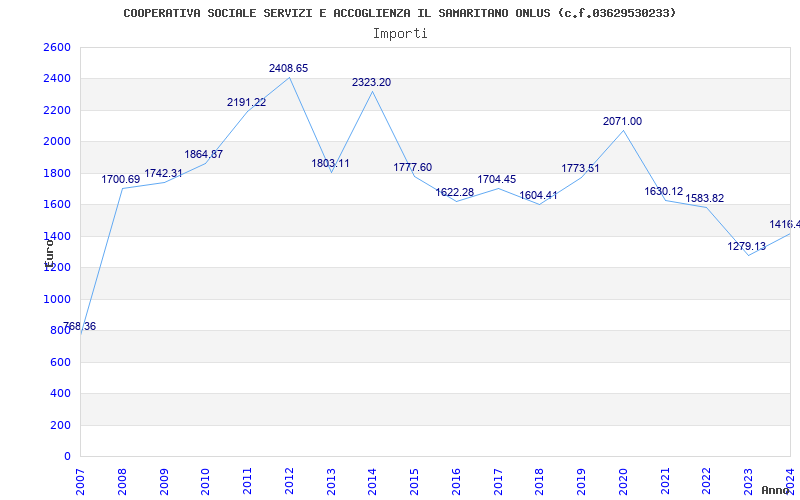800x500 pixels.
Task: Click the 2022 year axis label
Action: [707, 481]
